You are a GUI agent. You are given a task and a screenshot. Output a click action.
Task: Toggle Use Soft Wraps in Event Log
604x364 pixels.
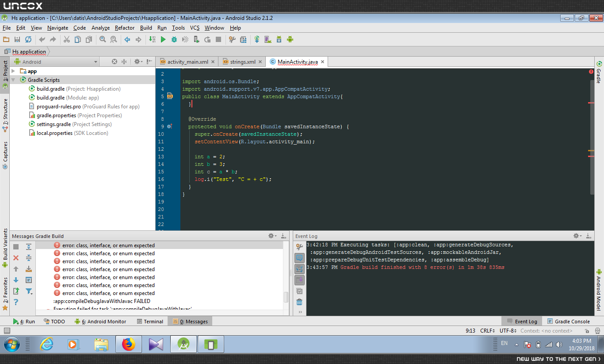point(299,268)
